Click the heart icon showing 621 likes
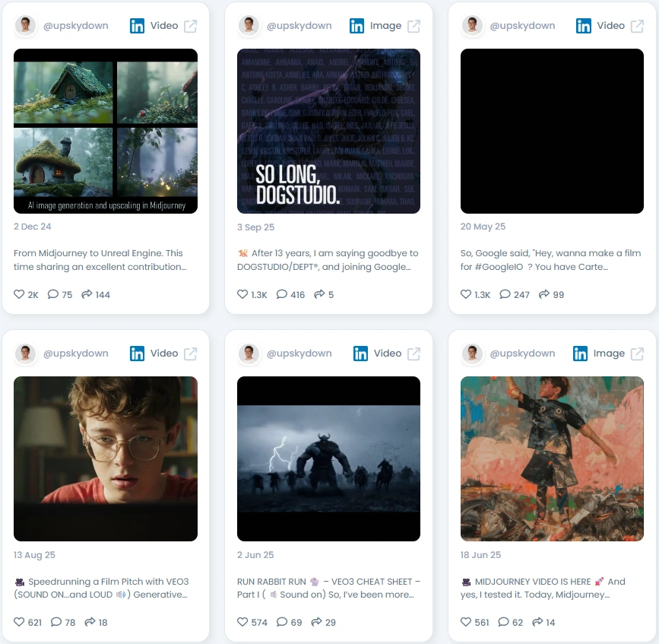This screenshot has height=644, width=659. [19, 622]
